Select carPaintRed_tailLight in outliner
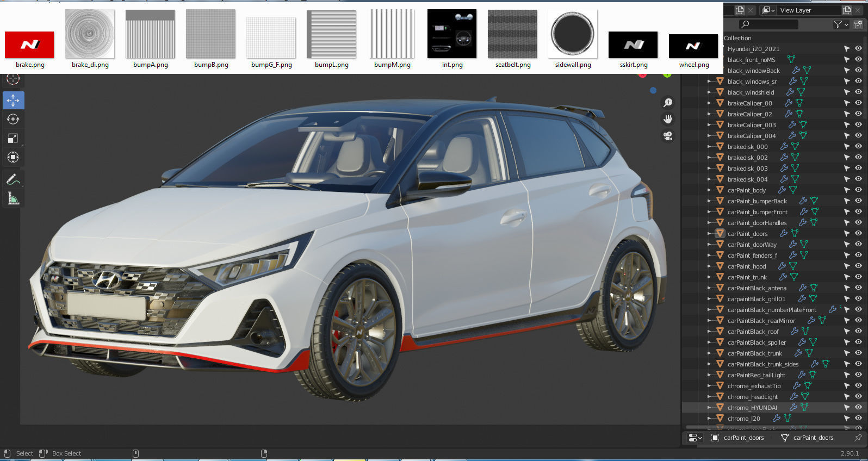The image size is (868, 461). pos(756,375)
